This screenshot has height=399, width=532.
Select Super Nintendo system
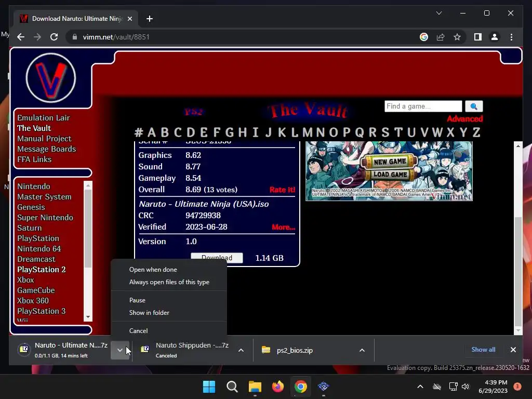click(x=45, y=218)
